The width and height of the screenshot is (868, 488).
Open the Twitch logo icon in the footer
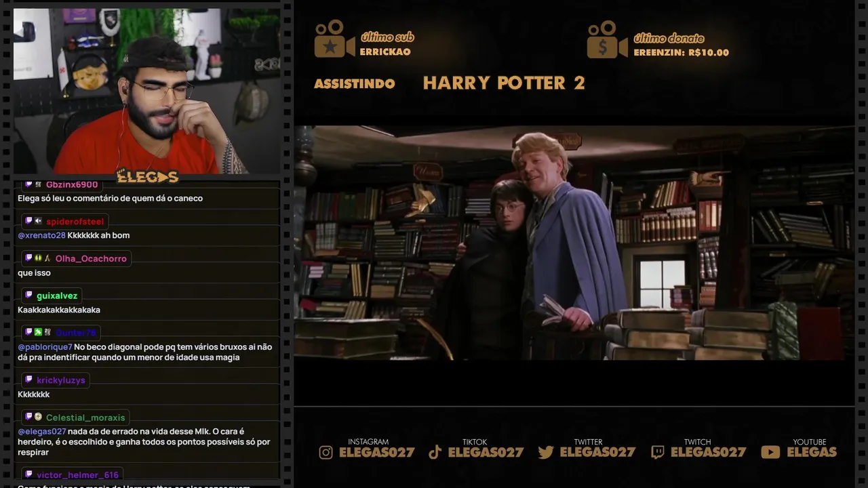click(658, 452)
